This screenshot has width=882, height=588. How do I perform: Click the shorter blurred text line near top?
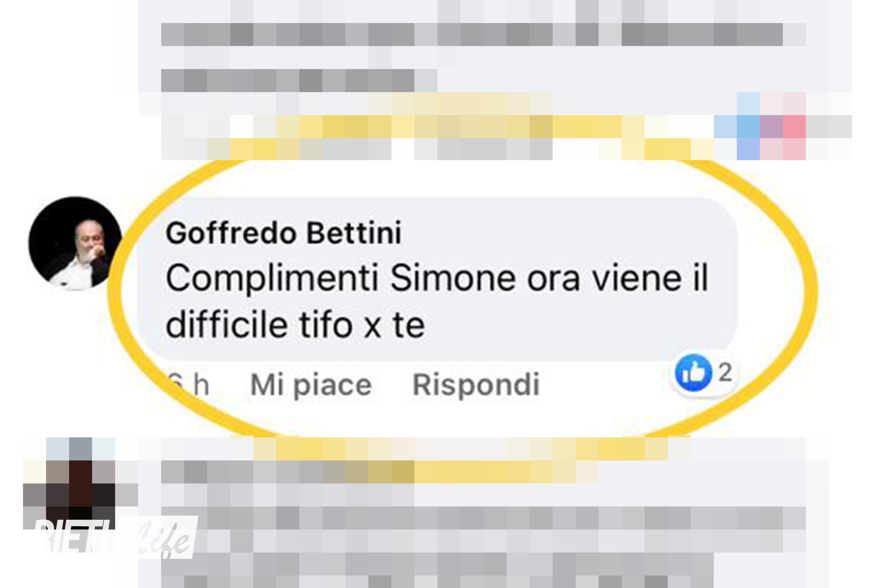tap(299, 80)
